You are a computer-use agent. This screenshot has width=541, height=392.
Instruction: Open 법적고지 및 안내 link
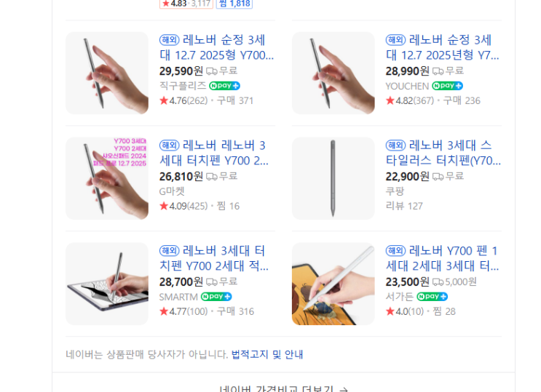tap(267, 354)
